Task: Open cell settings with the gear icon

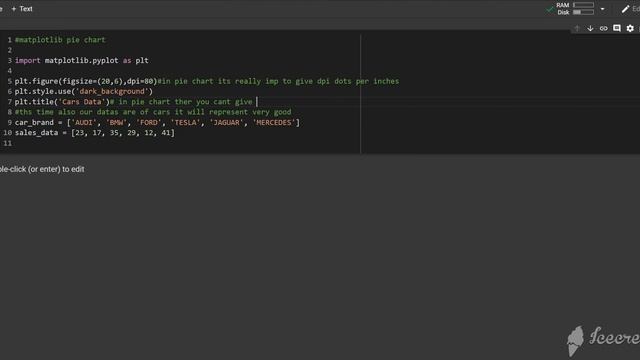Action: coord(630,28)
